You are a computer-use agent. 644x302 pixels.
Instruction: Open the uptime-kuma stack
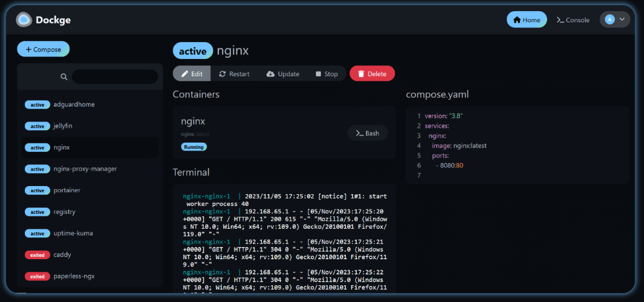89,233
